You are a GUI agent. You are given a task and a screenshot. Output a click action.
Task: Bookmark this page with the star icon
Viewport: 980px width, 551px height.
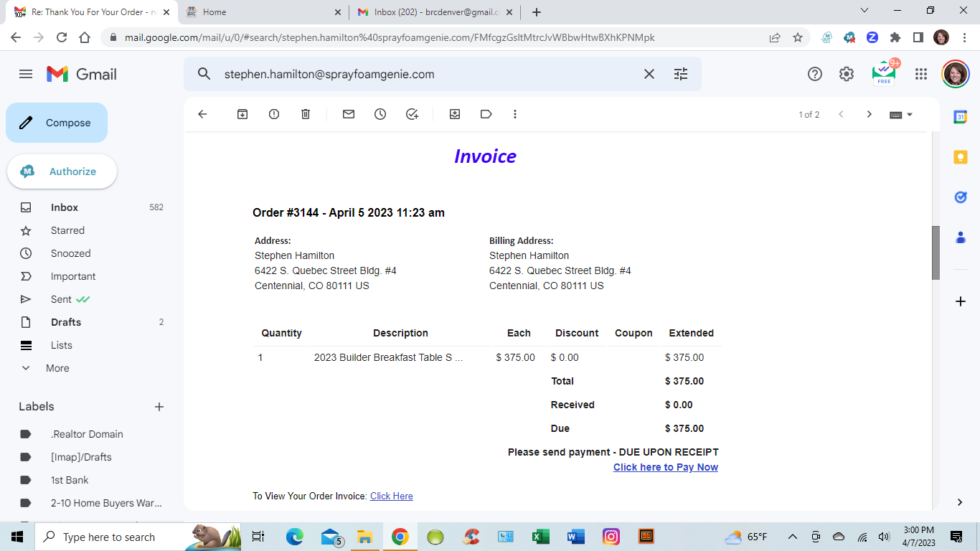tap(798, 37)
